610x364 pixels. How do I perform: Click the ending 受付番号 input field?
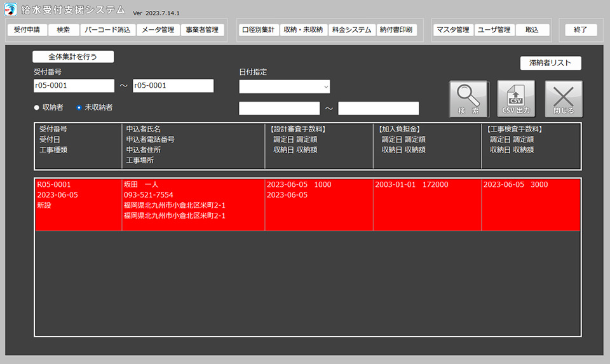point(173,86)
